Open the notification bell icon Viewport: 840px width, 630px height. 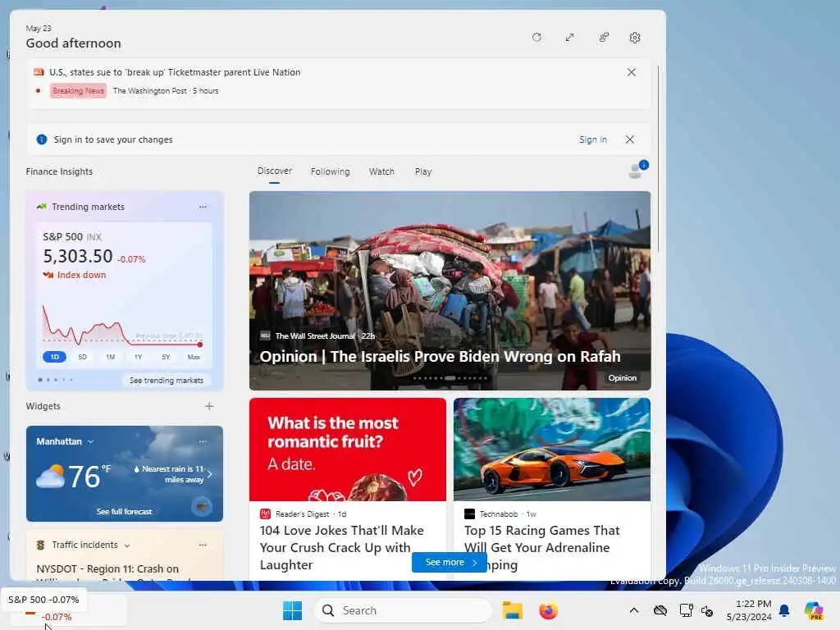click(x=784, y=610)
